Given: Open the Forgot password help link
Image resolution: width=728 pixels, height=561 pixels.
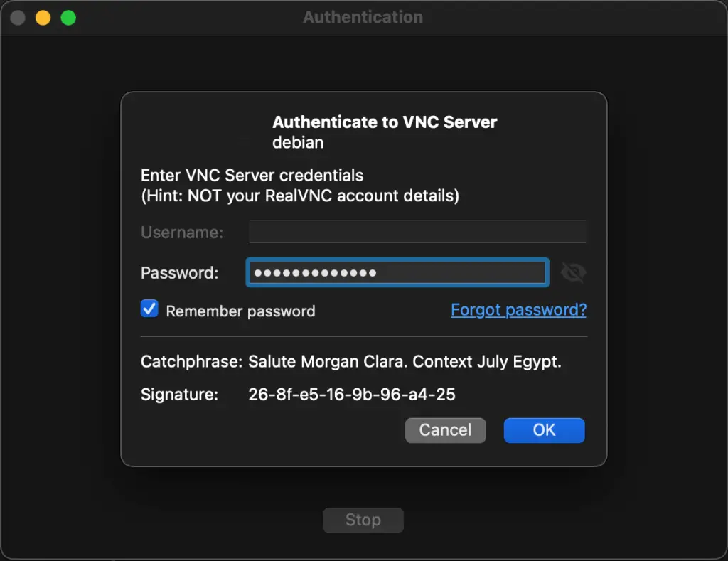Looking at the screenshot, I should (518, 309).
